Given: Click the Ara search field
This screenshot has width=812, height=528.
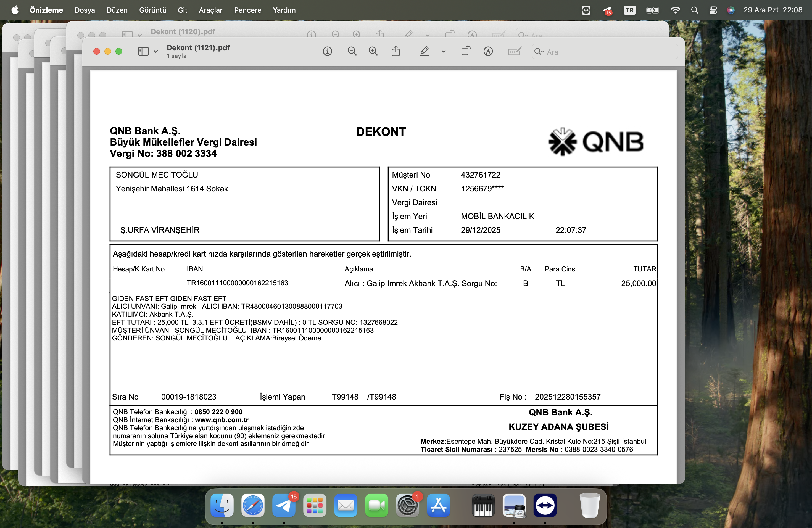Looking at the screenshot, I should 605,52.
